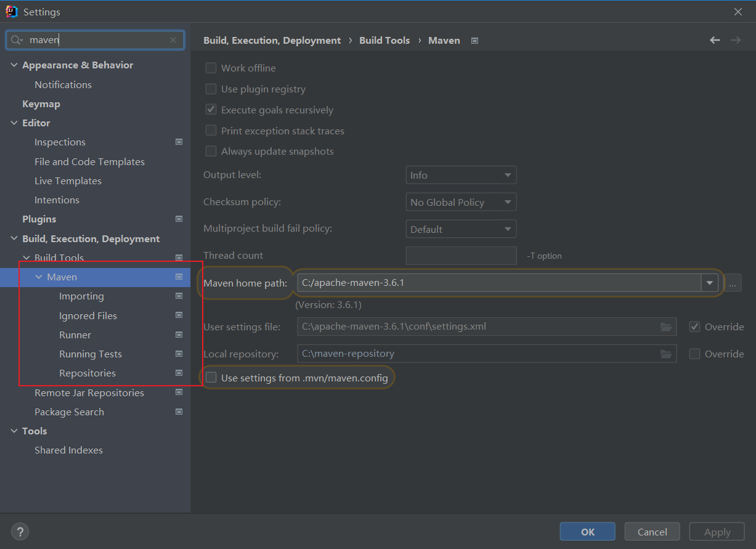Image resolution: width=756 pixels, height=549 pixels.
Task: Close the Settings dialog
Action: [x=738, y=12]
